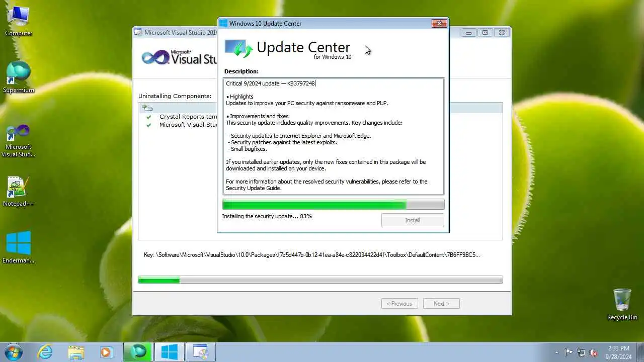This screenshot has height=362, width=644.
Task: Click the 'Highlights' bullet heading
Action: 239,97
